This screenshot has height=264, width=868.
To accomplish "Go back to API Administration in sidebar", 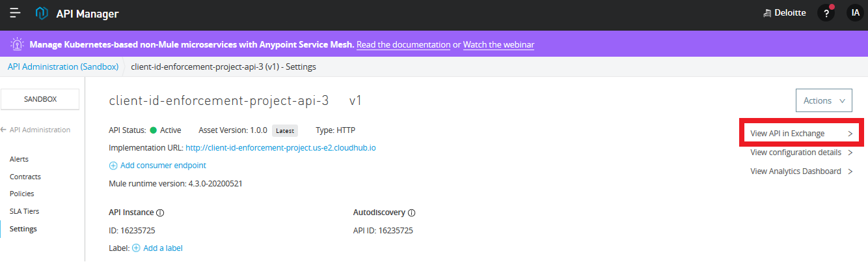I will (x=36, y=130).
